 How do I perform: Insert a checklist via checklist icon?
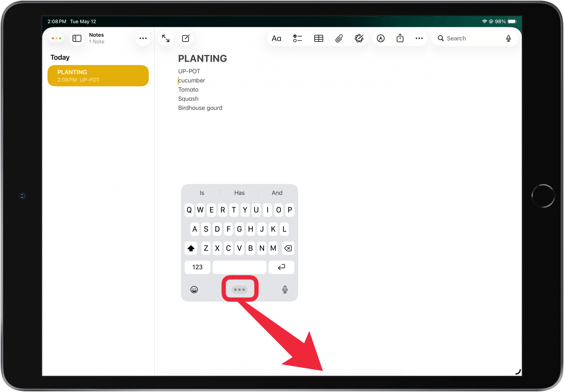point(297,38)
